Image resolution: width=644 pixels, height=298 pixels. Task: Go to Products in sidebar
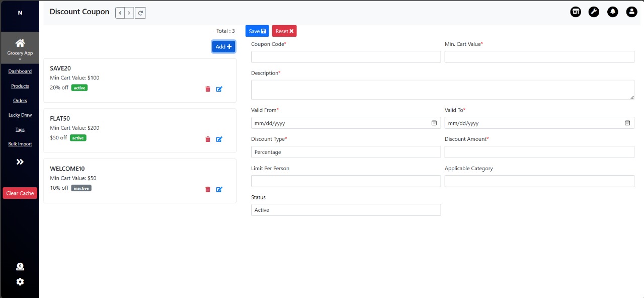[20, 86]
